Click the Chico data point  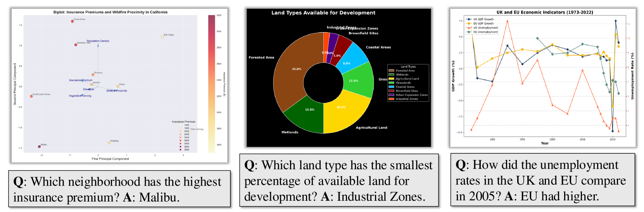[x=118, y=86]
